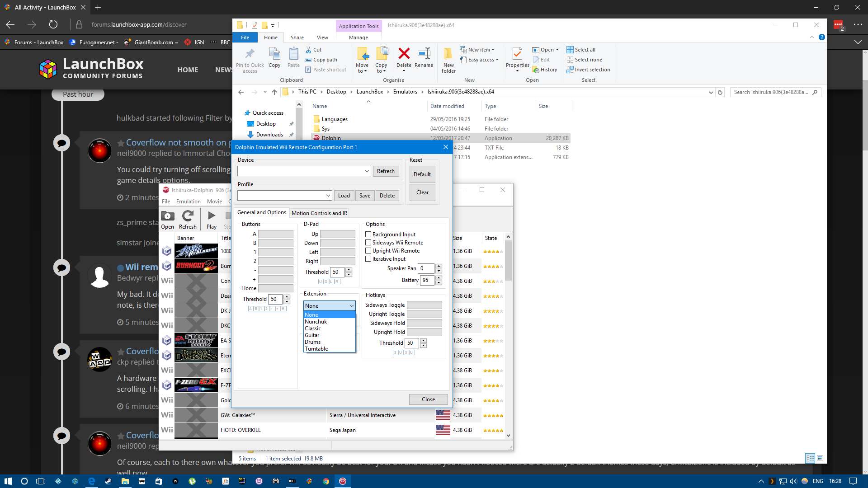This screenshot has width=868, height=488.
Task: Expand Easy access dropdown in ribbon
Action: point(479,60)
